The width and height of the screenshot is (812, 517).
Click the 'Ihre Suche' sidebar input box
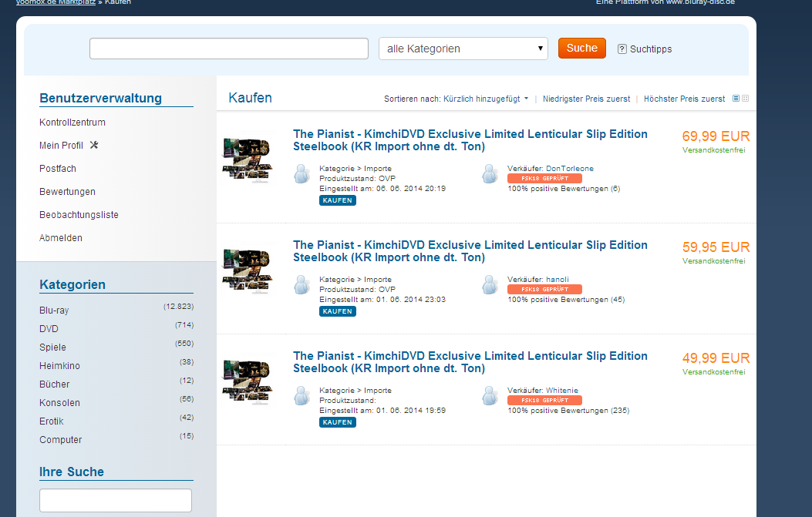click(x=116, y=500)
